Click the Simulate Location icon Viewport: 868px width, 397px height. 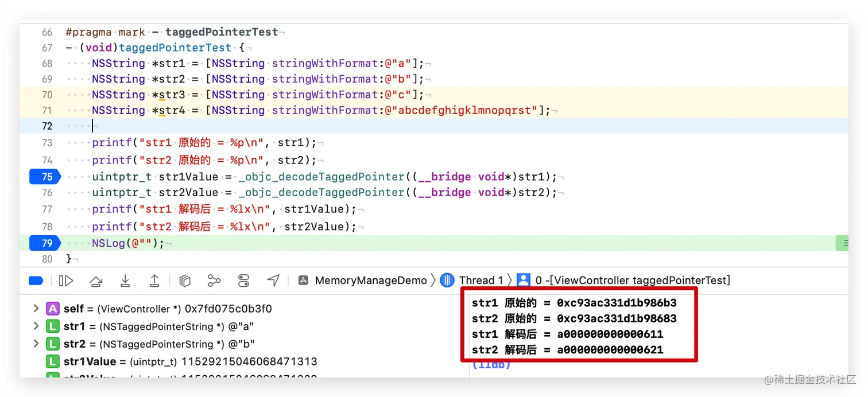click(x=273, y=281)
